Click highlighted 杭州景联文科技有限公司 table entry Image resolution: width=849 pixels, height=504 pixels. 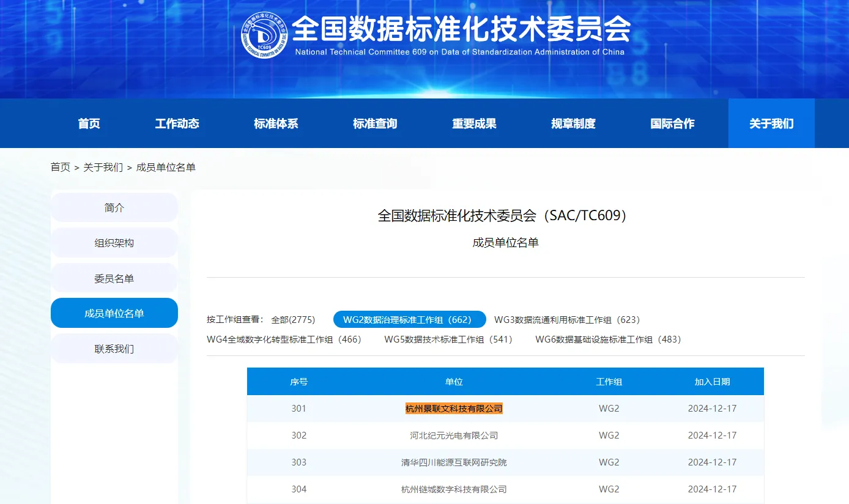click(454, 409)
